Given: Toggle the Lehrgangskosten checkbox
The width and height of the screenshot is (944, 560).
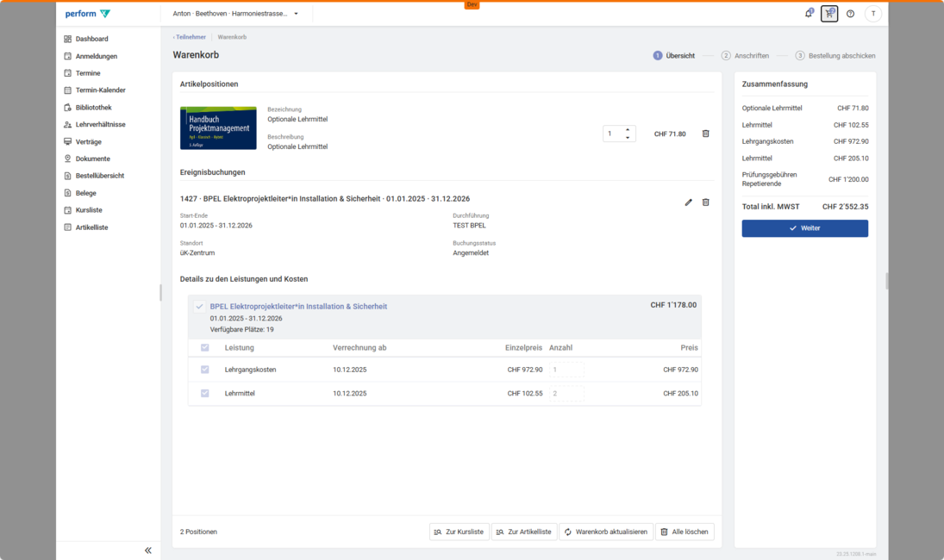Looking at the screenshot, I should point(204,370).
